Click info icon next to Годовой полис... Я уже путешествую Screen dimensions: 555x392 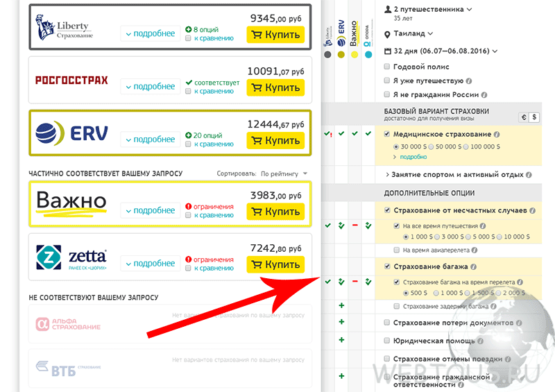[x=469, y=81]
